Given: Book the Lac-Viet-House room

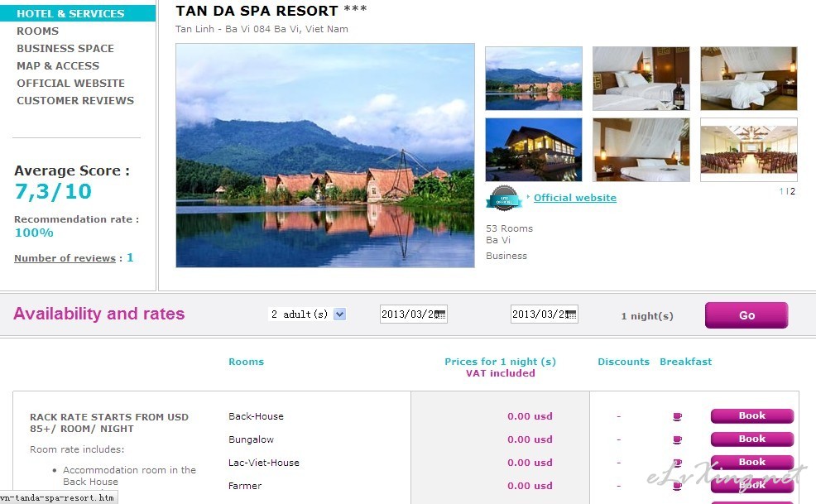Looking at the screenshot, I should point(752,463).
